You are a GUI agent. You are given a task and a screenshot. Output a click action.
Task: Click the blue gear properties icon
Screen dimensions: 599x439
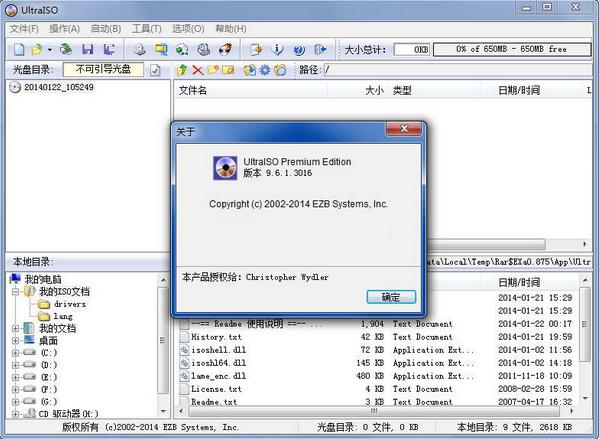coord(265,70)
